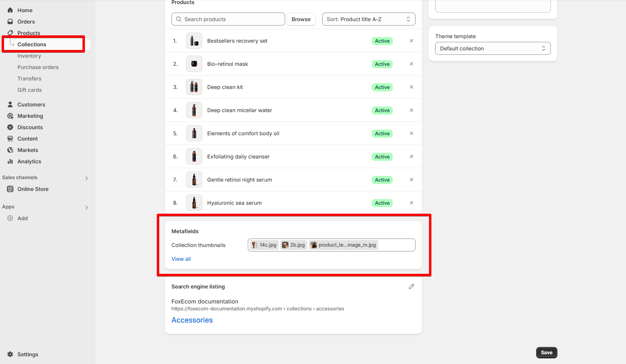Select the 2b.jpg thumbnail chip

click(294, 245)
